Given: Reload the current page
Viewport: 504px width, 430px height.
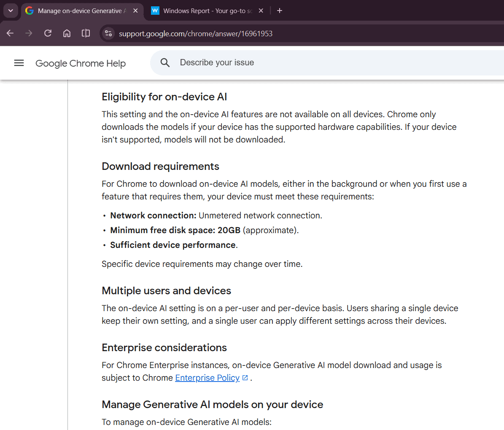Looking at the screenshot, I should (48, 33).
